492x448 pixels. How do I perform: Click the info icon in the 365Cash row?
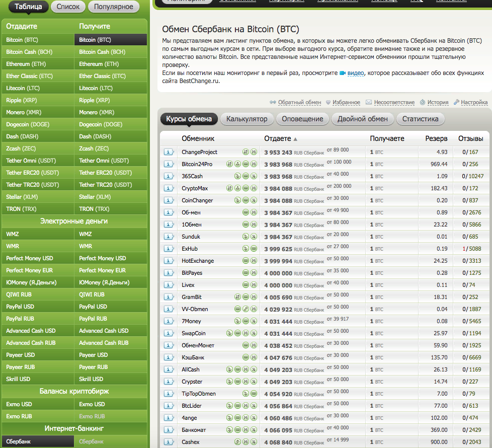click(169, 177)
